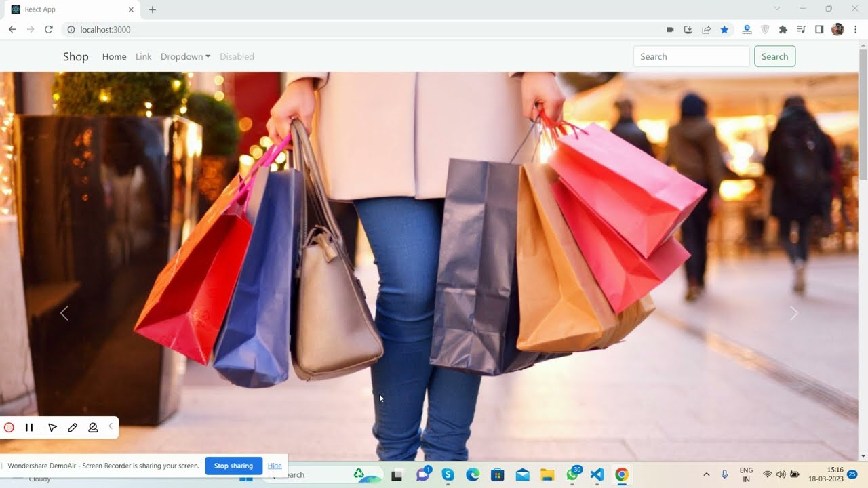
Task: Select the pen tool in recorder toolbar
Action: point(73,428)
